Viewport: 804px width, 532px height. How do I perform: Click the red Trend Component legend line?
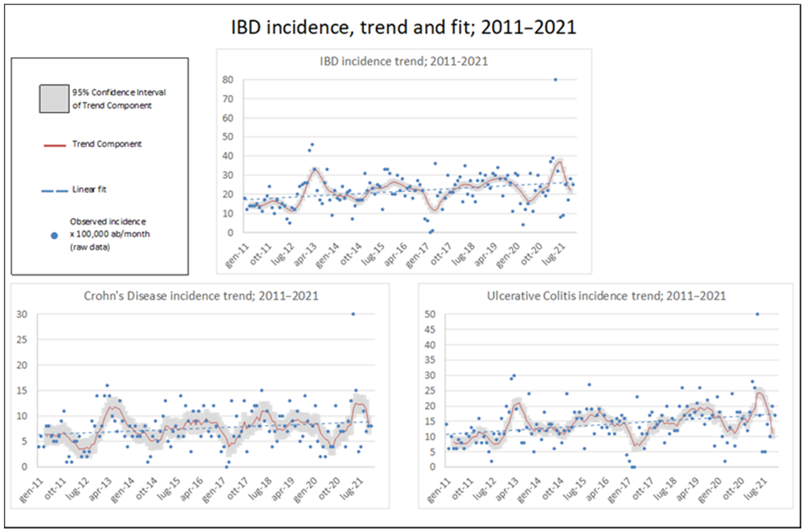coord(54,146)
